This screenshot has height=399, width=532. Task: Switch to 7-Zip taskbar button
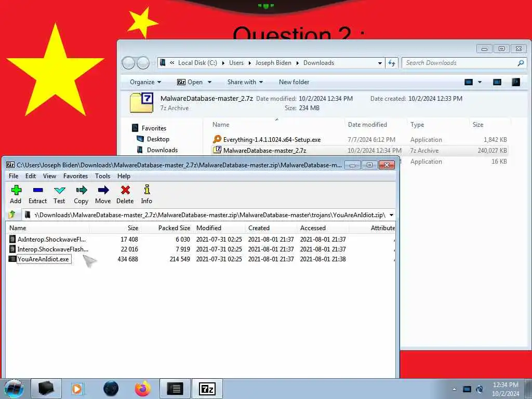[208, 389]
